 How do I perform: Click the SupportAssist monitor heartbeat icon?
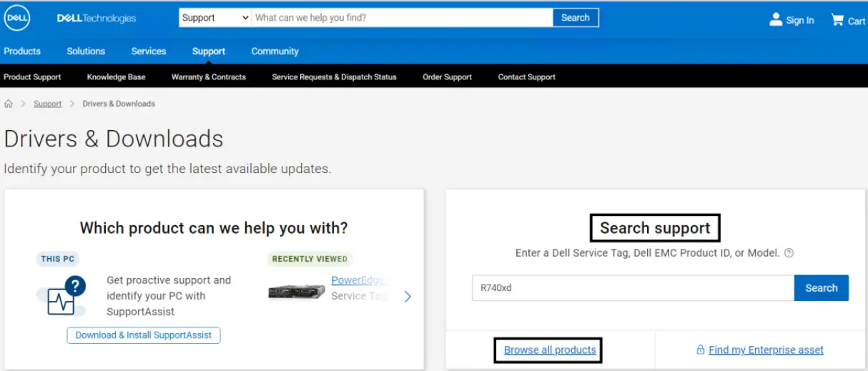pyautogui.click(x=61, y=297)
